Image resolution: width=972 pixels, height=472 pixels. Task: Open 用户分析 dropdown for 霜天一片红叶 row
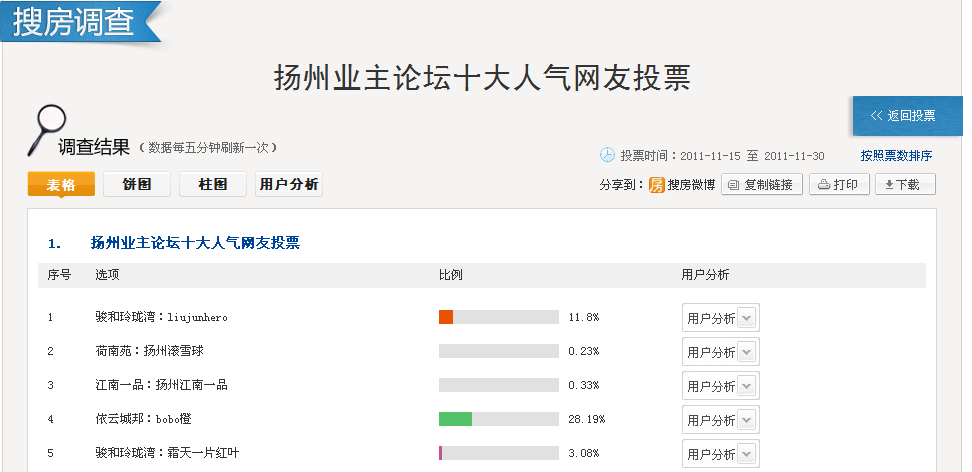pyautogui.click(x=720, y=454)
